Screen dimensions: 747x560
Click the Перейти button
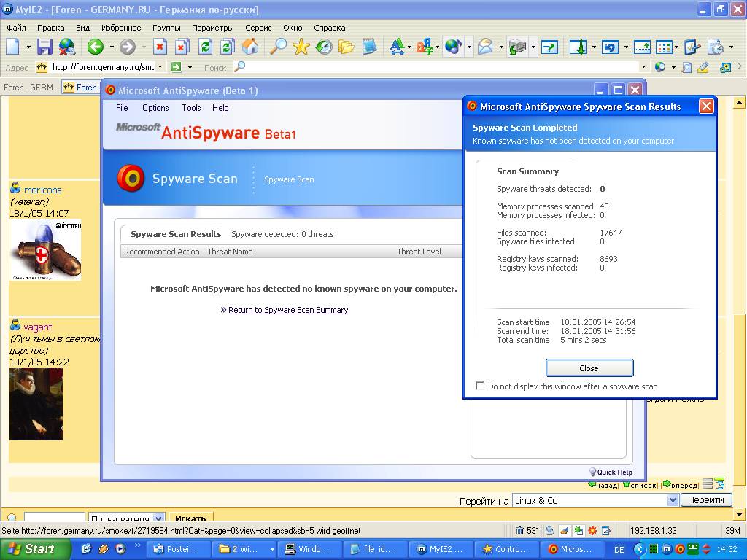coord(706,500)
